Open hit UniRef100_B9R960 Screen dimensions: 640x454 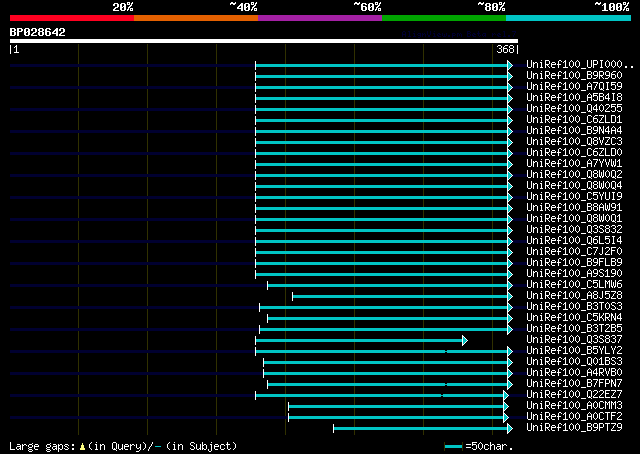tap(574, 76)
